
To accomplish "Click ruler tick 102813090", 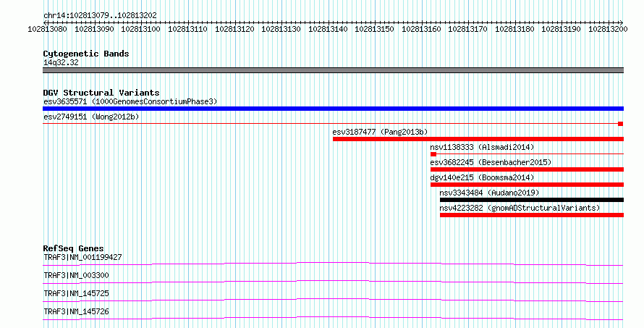I will pyautogui.click(x=94, y=29).
